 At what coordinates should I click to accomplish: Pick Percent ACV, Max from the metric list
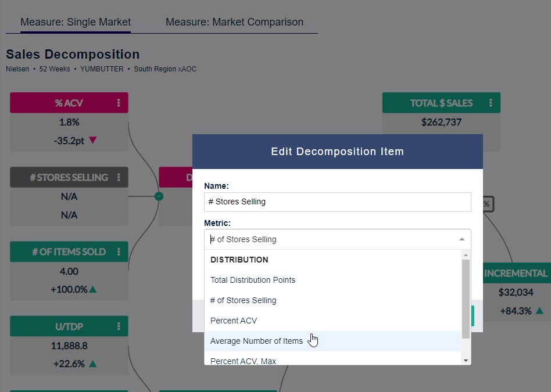[242, 361]
